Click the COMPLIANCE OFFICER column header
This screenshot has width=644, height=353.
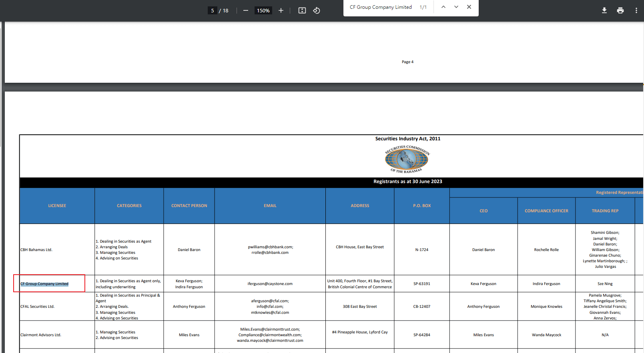(546, 211)
